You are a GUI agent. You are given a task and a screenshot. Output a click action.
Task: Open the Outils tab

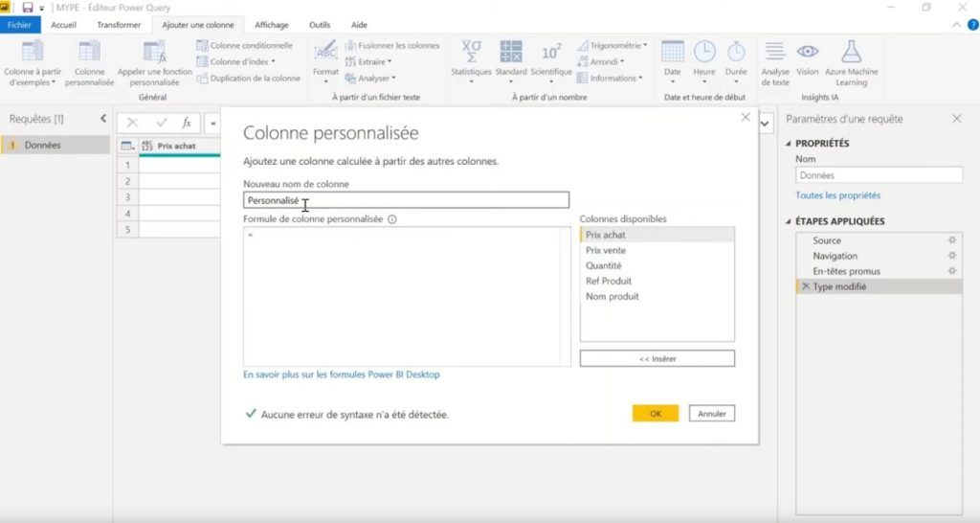point(320,25)
